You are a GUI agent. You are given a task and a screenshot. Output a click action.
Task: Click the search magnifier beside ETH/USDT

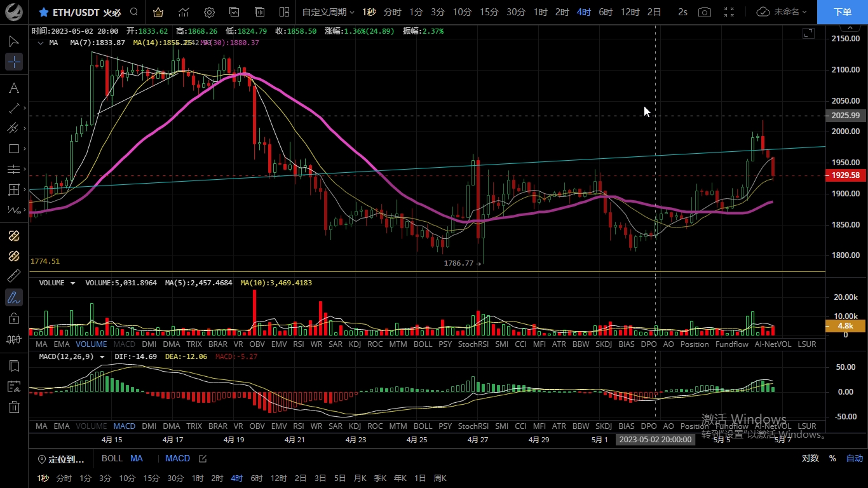coord(133,12)
